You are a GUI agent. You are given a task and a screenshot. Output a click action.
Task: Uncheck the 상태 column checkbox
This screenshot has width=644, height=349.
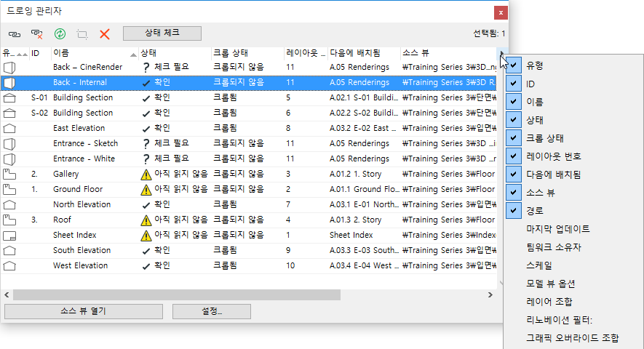pyautogui.click(x=514, y=119)
